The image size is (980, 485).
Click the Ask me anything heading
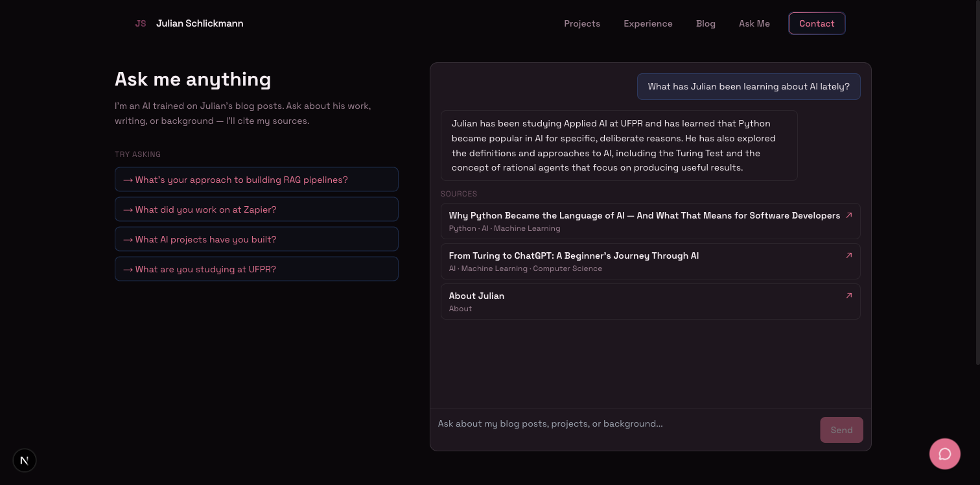pyautogui.click(x=193, y=79)
